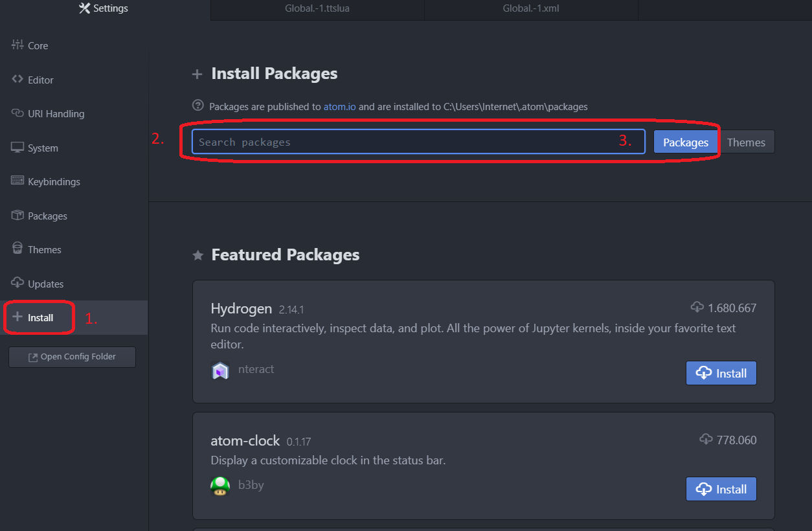Click the b3by mushroom avatar
The height and width of the screenshot is (531, 812).
(220, 485)
